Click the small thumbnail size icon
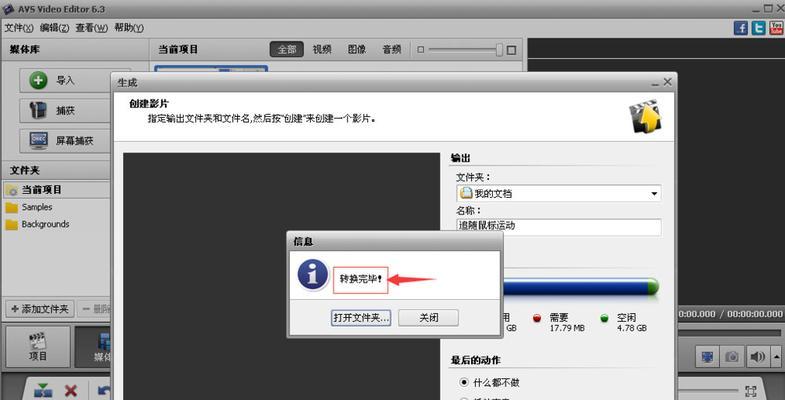Viewport: 785px width, 400px height. tap(421, 50)
